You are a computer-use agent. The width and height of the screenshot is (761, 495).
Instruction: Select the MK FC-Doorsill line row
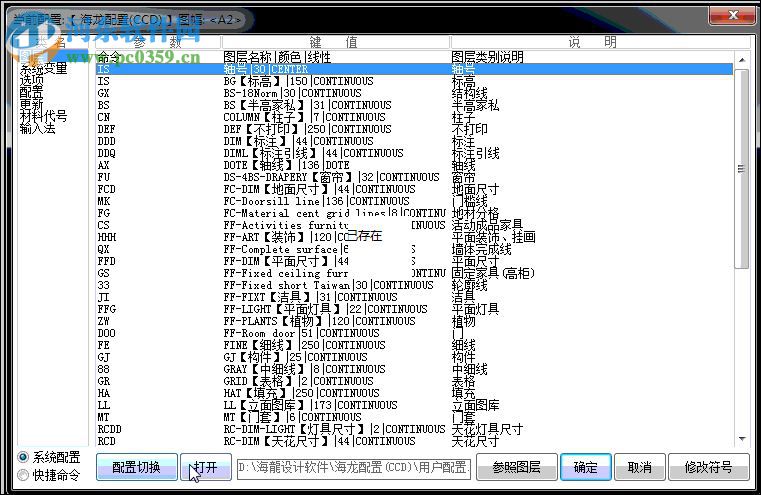414,201
